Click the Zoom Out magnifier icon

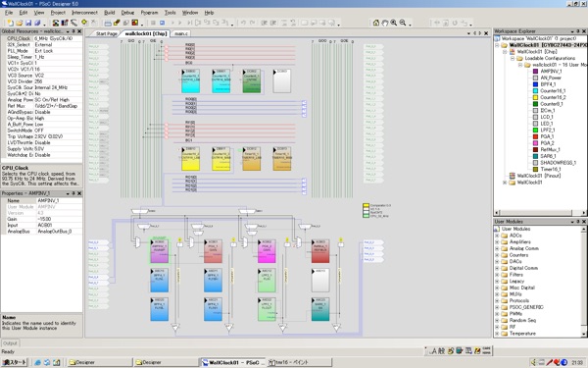403,23
